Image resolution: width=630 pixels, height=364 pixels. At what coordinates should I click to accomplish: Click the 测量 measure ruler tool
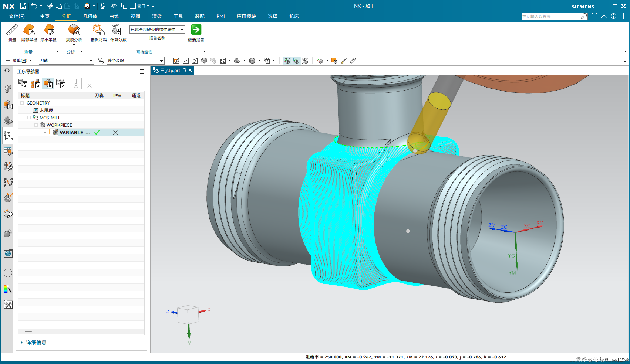click(x=12, y=33)
